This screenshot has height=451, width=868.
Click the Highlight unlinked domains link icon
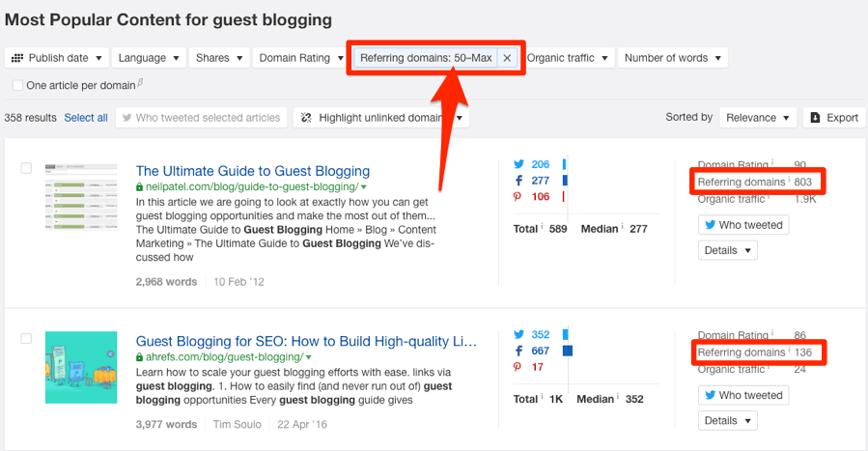tap(306, 117)
